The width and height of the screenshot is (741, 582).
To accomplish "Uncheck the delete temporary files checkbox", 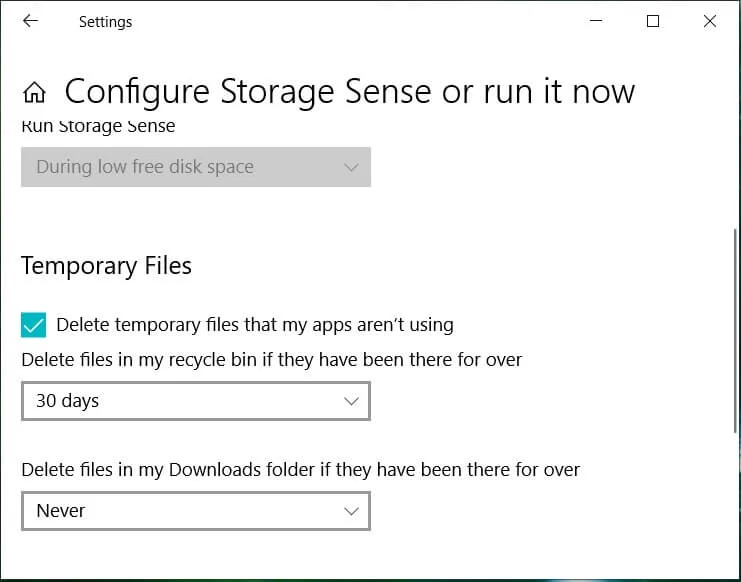I will coord(34,325).
